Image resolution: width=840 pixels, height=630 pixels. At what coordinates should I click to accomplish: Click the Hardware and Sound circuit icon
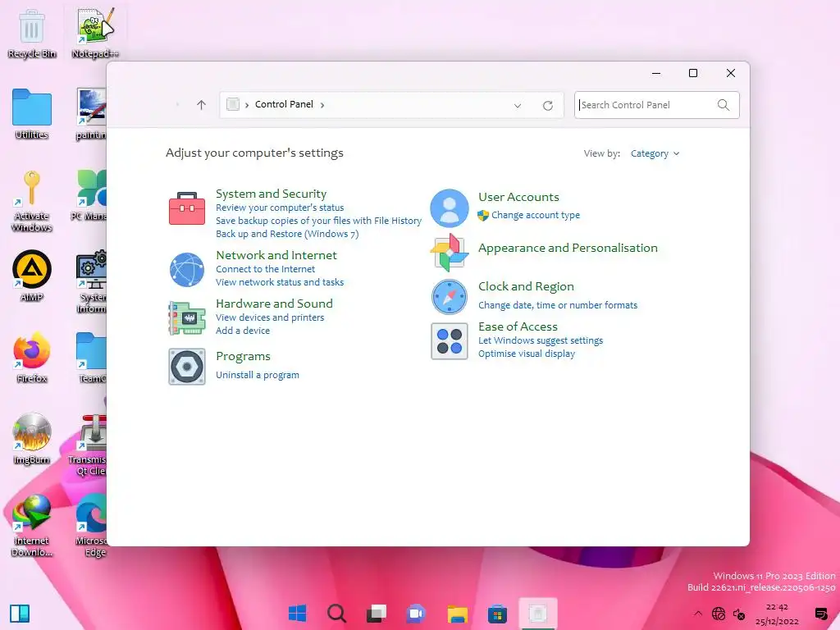pos(187,318)
